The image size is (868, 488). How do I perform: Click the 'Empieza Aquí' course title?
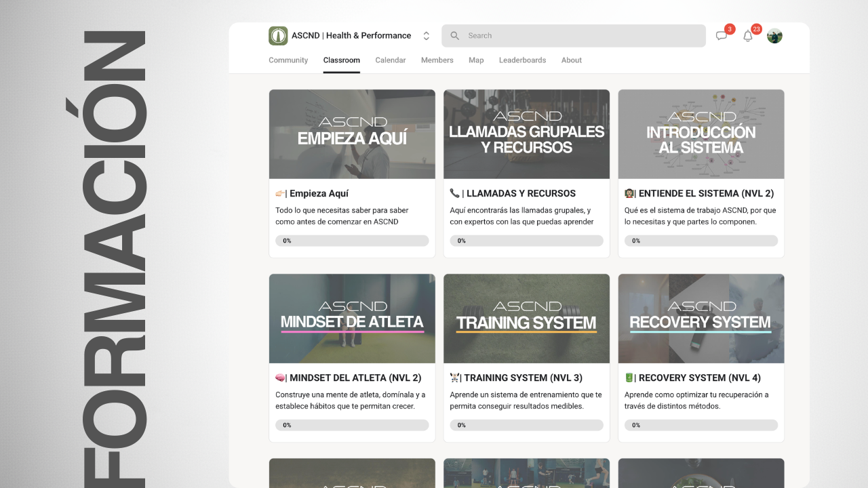[x=319, y=193]
